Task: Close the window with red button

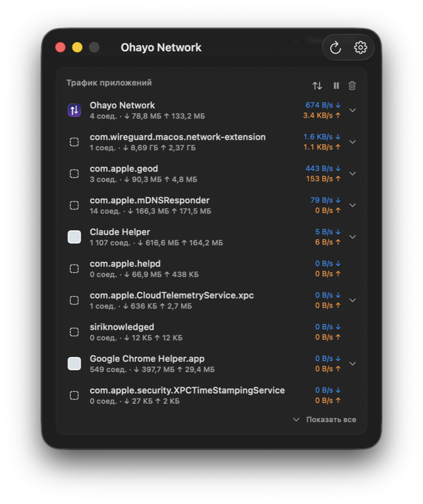Action: [x=60, y=47]
